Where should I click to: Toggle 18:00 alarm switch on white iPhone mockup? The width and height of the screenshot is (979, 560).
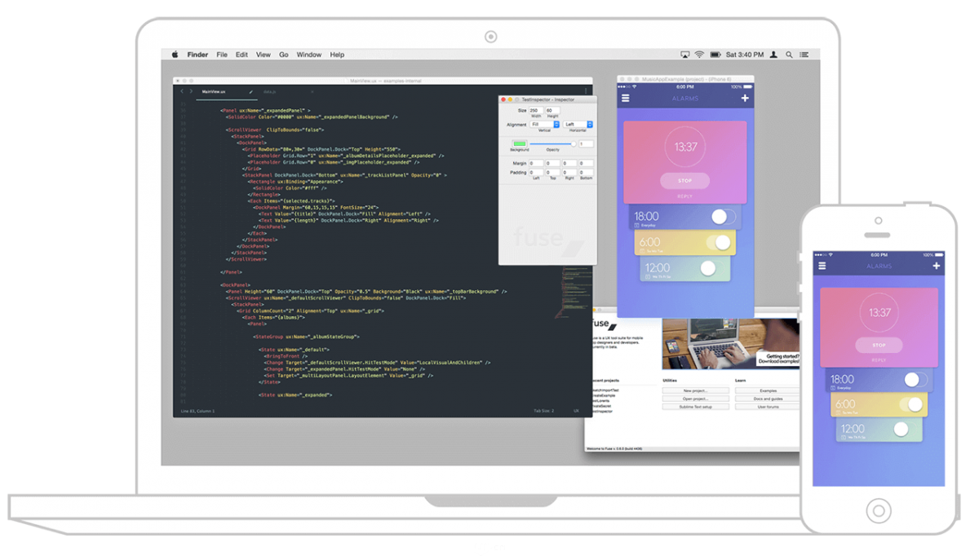916,380
